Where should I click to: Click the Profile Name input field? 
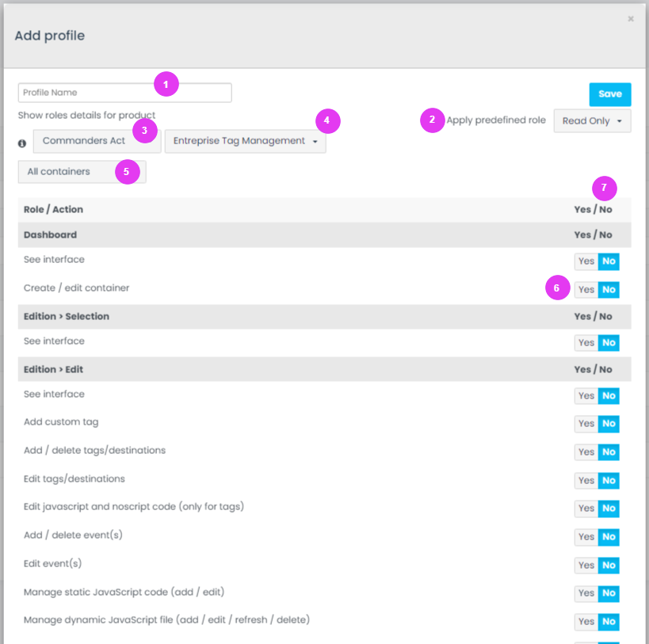point(124,93)
